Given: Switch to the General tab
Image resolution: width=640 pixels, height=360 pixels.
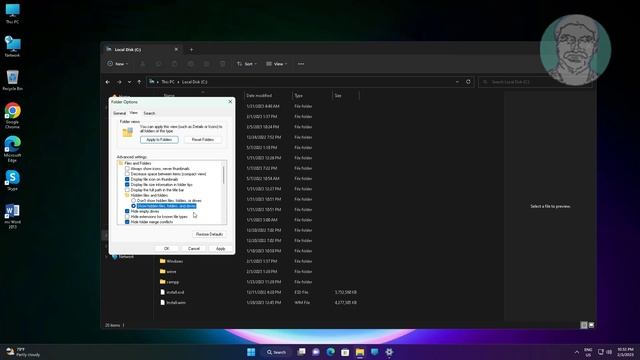Looking at the screenshot, I should click(119, 113).
